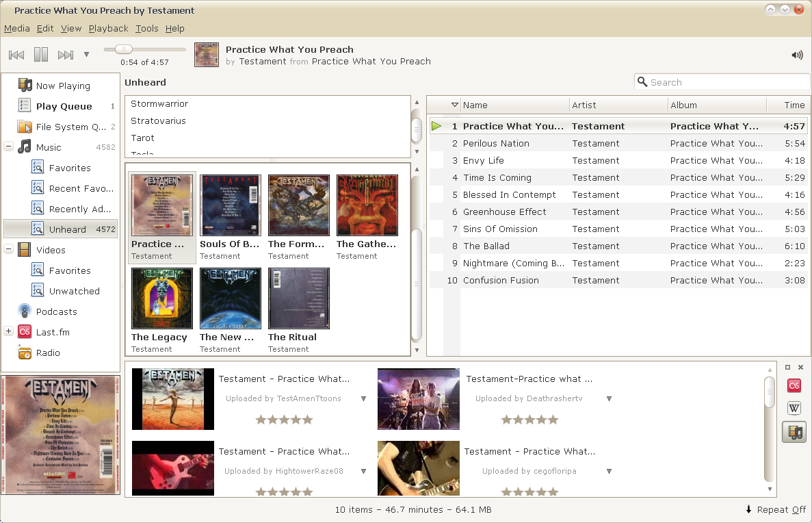This screenshot has width=812, height=523.
Task: Open cegofloripa video options dropdown
Action: tap(609, 471)
